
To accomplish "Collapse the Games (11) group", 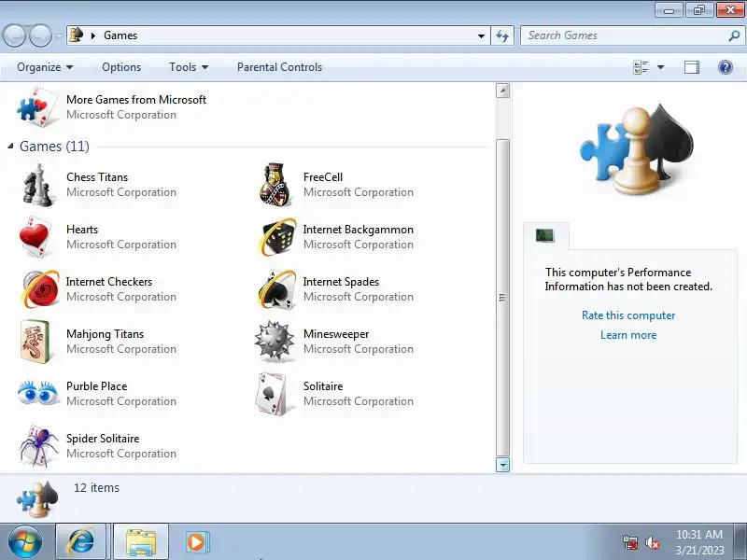I will point(10,147).
